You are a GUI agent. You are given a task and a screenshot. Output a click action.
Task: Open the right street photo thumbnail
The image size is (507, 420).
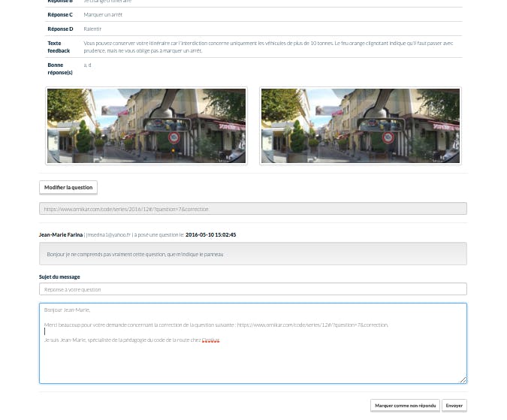coord(361,125)
